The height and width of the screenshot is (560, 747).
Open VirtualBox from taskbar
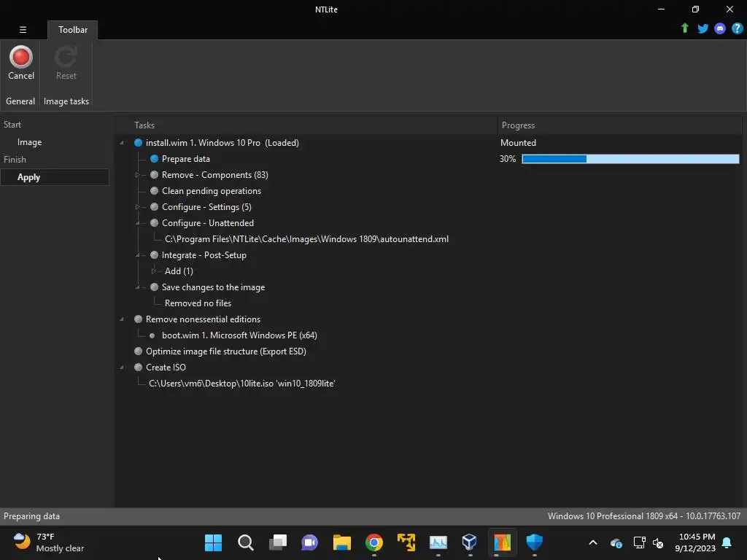(469, 542)
